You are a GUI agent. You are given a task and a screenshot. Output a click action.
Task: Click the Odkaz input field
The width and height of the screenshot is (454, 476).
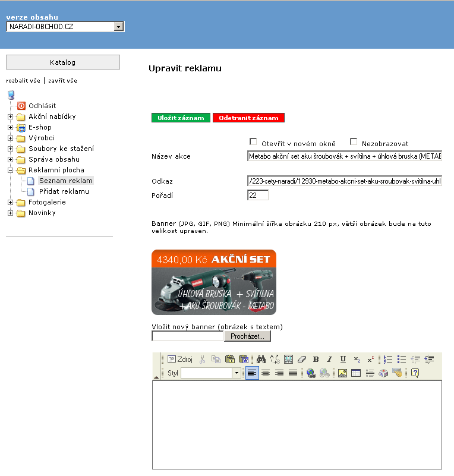(345, 181)
